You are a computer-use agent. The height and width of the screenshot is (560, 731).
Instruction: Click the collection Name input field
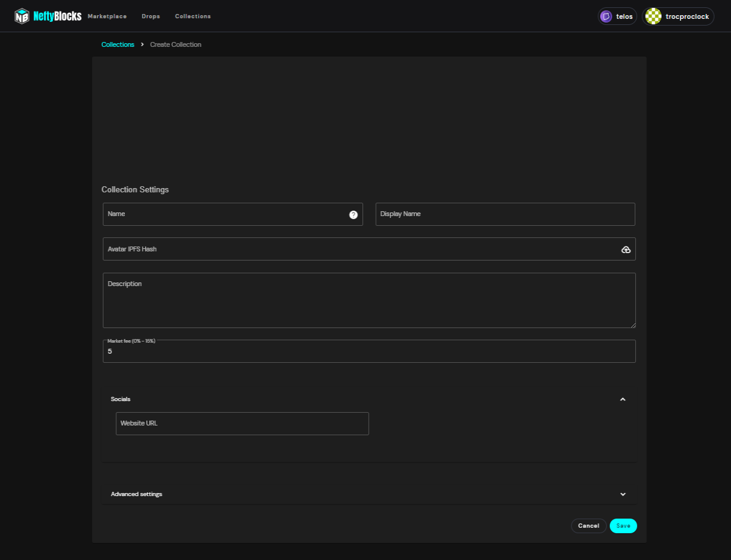(233, 214)
